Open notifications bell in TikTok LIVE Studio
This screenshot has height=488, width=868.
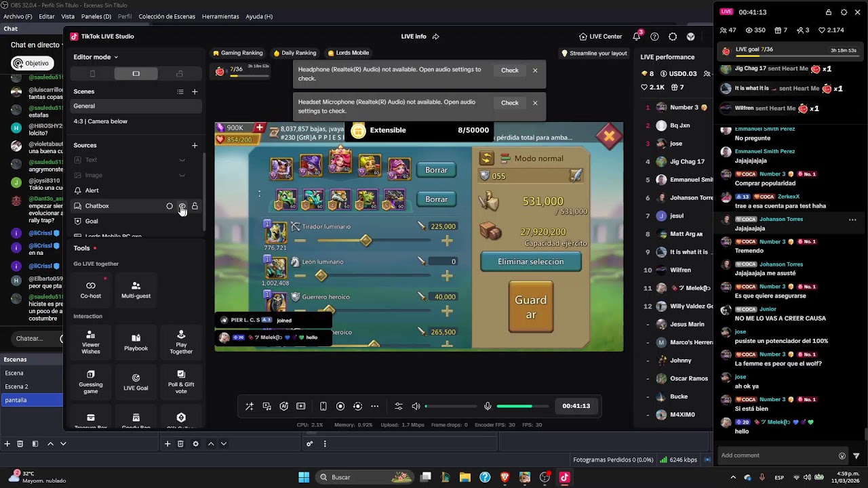[x=637, y=37]
